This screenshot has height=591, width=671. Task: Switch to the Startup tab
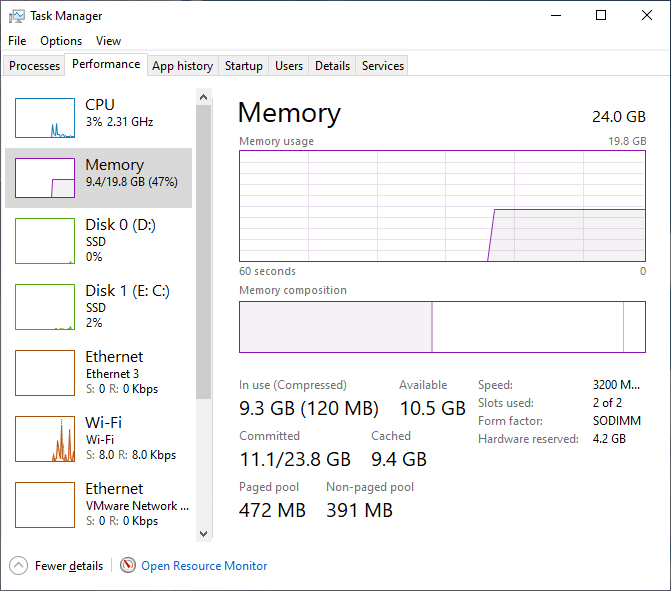tap(244, 66)
